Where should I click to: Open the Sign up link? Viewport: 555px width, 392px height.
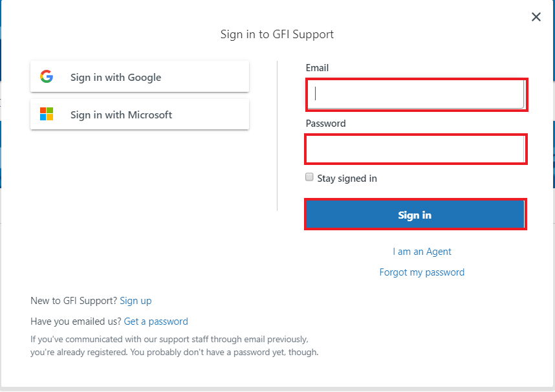(136, 301)
